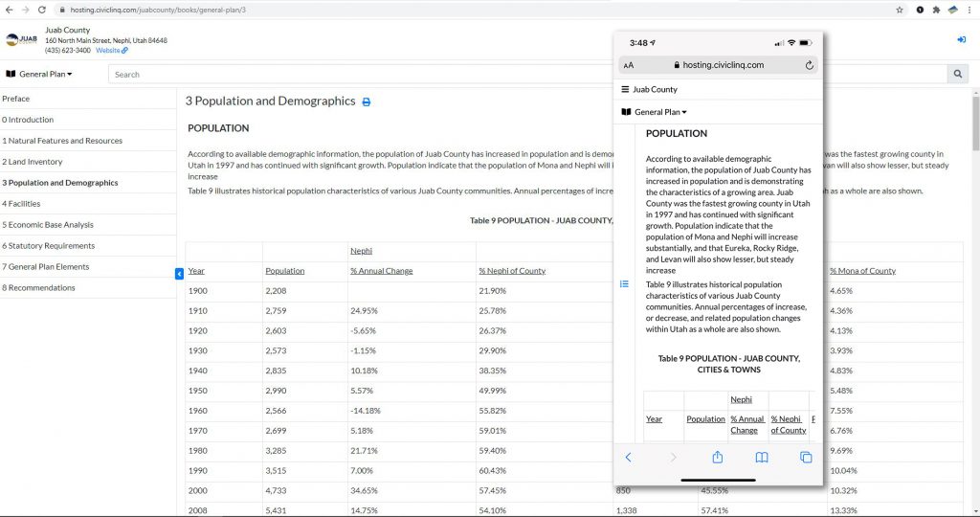Click the browser forward arrow
The image size is (980, 517).
pos(25,10)
